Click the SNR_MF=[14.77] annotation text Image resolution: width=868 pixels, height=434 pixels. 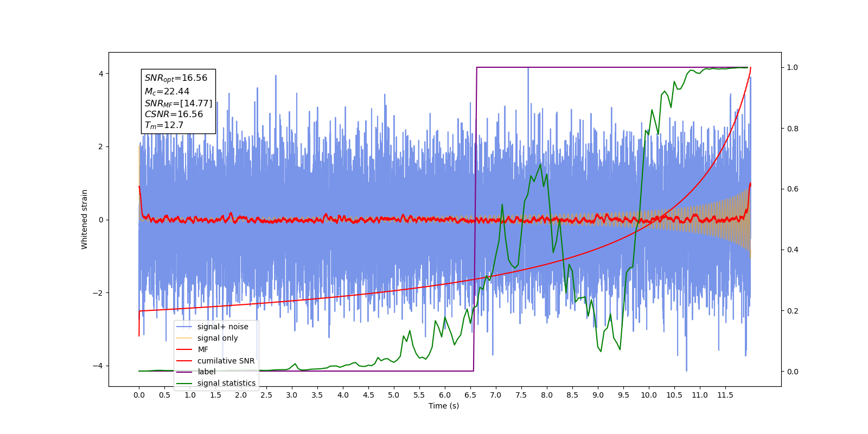pos(178,103)
